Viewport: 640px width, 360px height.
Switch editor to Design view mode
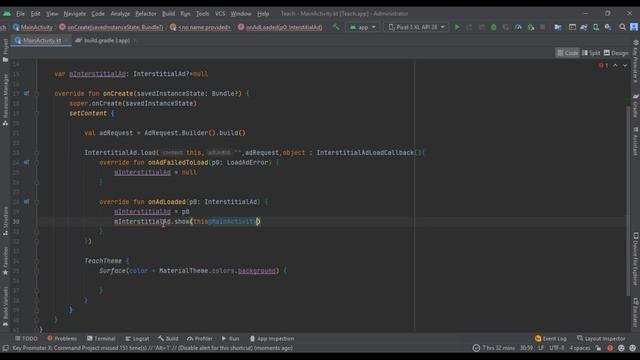coord(616,53)
